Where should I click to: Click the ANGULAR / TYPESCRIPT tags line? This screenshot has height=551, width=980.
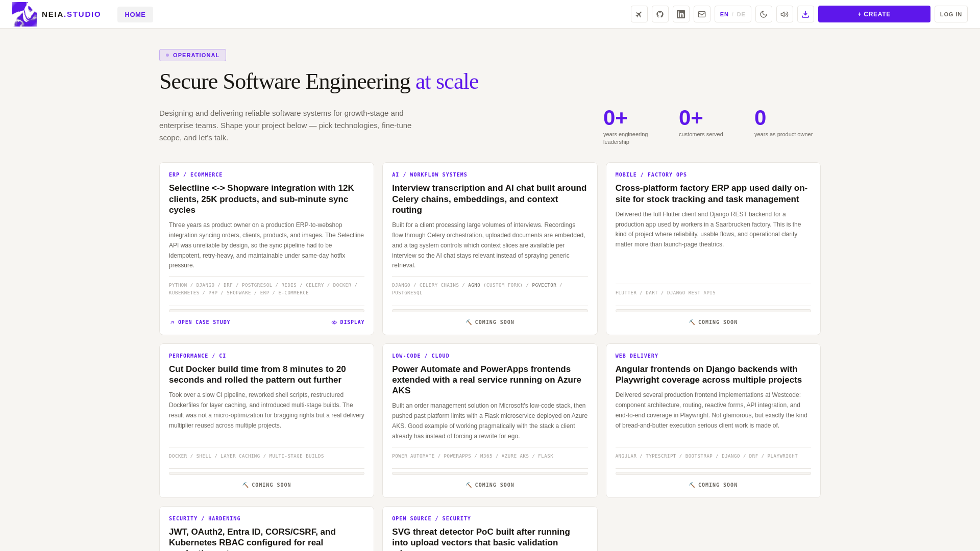(706, 456)
